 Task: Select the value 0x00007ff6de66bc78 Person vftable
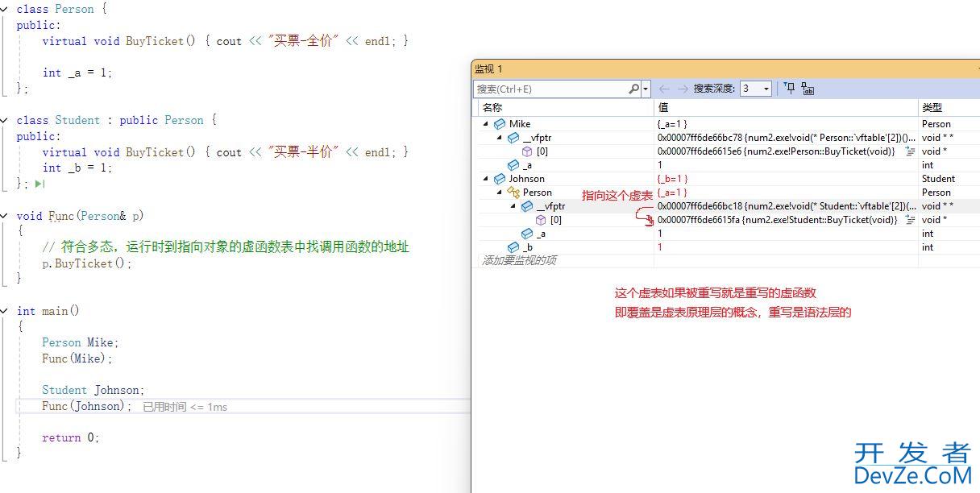(x=787, y=138)
